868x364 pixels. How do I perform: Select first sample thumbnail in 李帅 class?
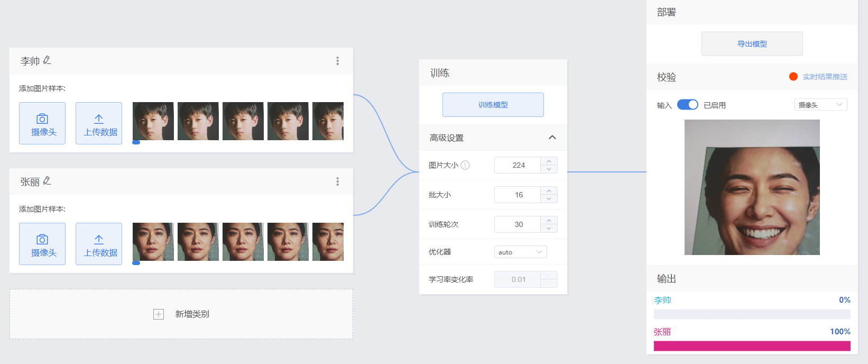[153, 121]
